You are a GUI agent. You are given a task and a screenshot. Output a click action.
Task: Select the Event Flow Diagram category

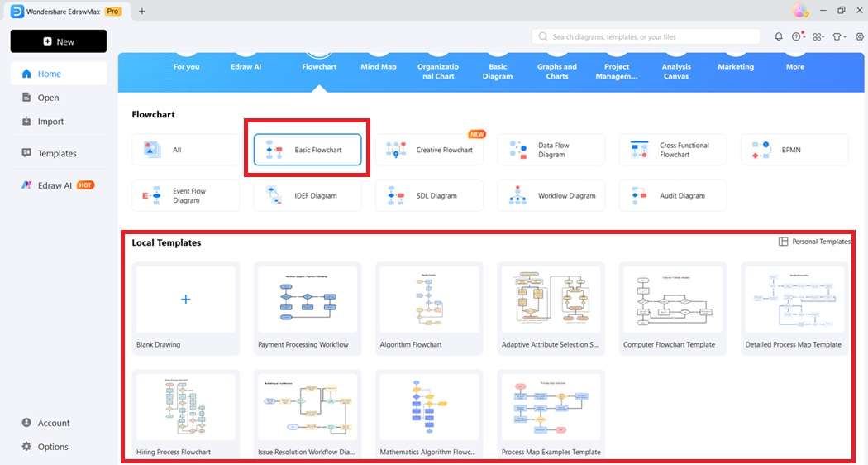point(185,195)
